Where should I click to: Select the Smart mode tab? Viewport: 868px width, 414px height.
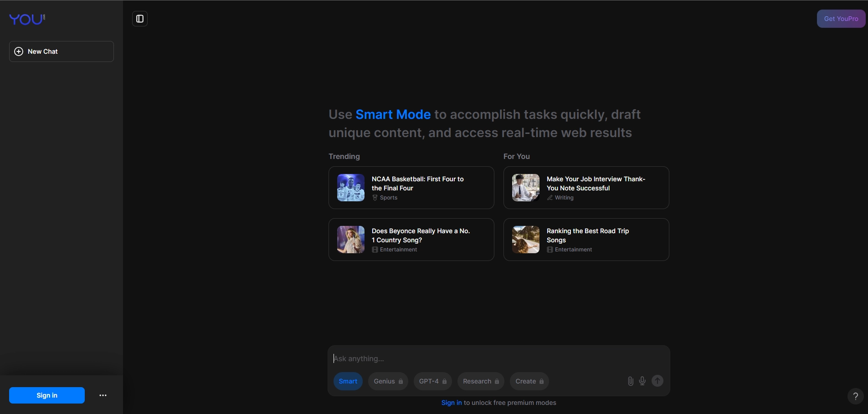pyautogui.click(x=348, y=381)
